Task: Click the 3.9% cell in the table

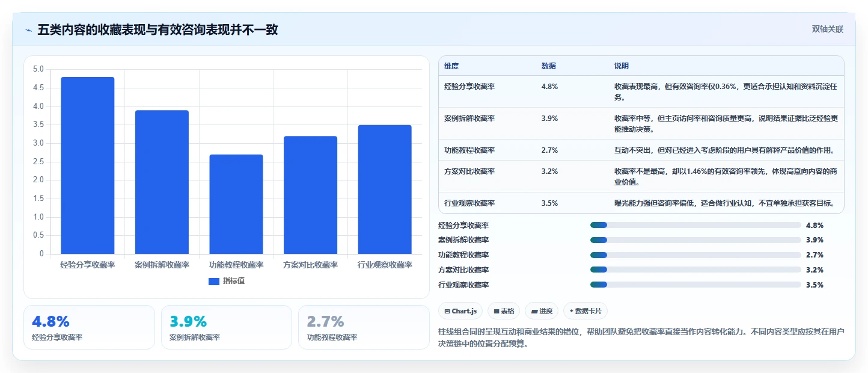Action: pyautogui.click(x=549, y=119)
